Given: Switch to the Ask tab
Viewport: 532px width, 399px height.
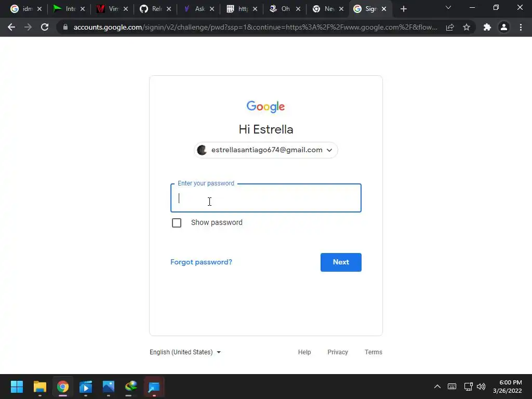Looking at the screenshot, I should [199, 9].
